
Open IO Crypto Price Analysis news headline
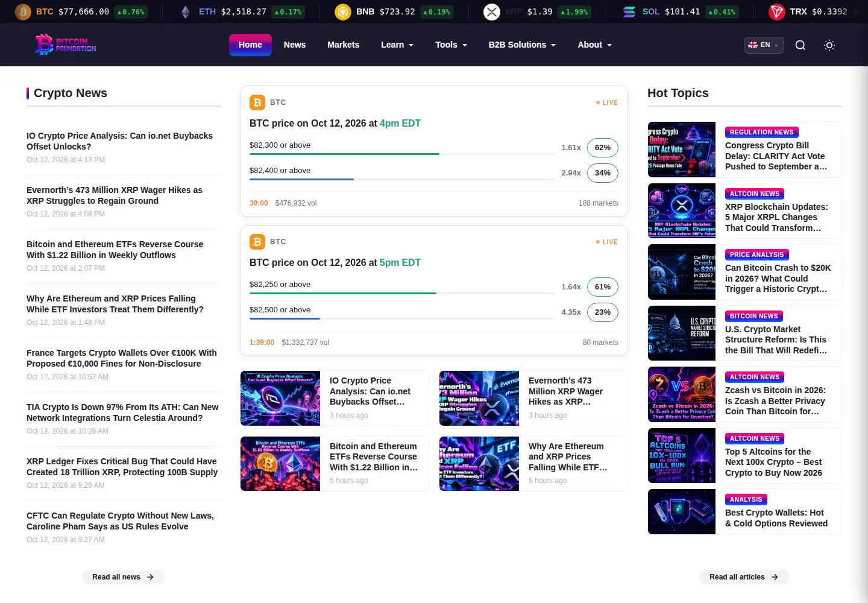[x=119, y=141]
